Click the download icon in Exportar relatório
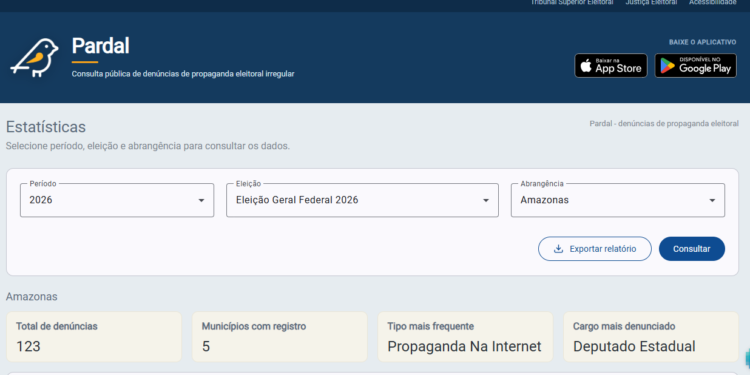Viewport: 750px width, 375px height. pyautogui.click(x=558, y=249)
